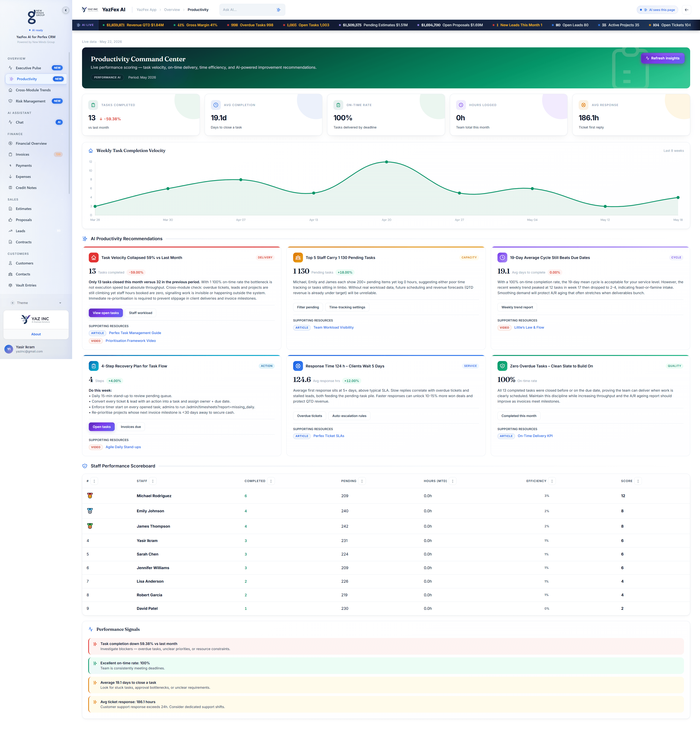The width and height of the screenshot is (700, 735).
Task: Open Payments in sidebar
Action: pos(36,166)
